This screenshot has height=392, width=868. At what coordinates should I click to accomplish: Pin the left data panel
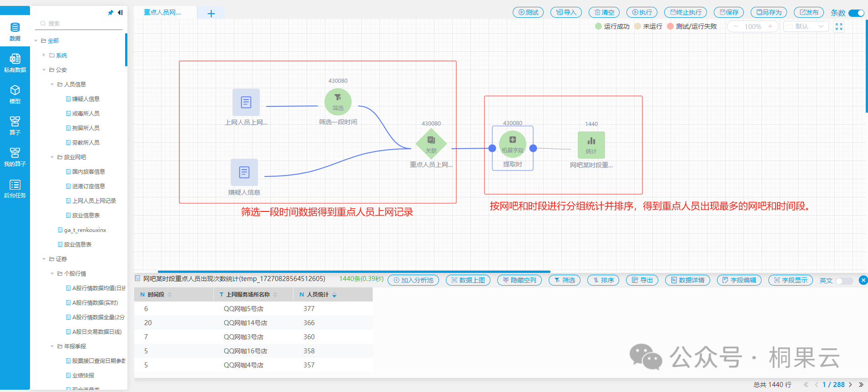[x=111, y=13]
